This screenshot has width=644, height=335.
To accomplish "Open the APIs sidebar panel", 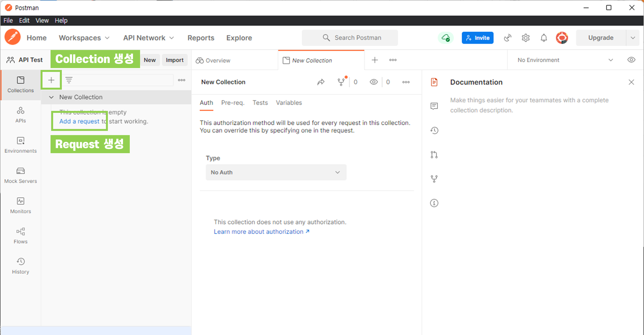I will (x=21, y=115).
